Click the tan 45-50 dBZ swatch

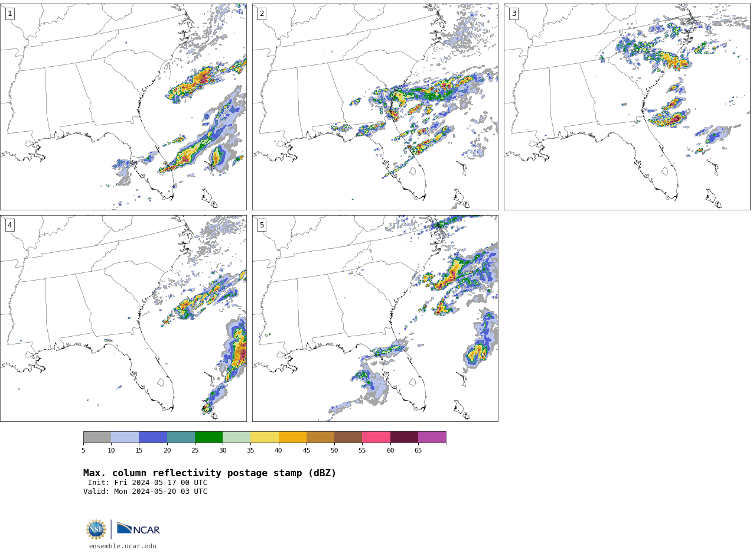(x=320, y=437)
